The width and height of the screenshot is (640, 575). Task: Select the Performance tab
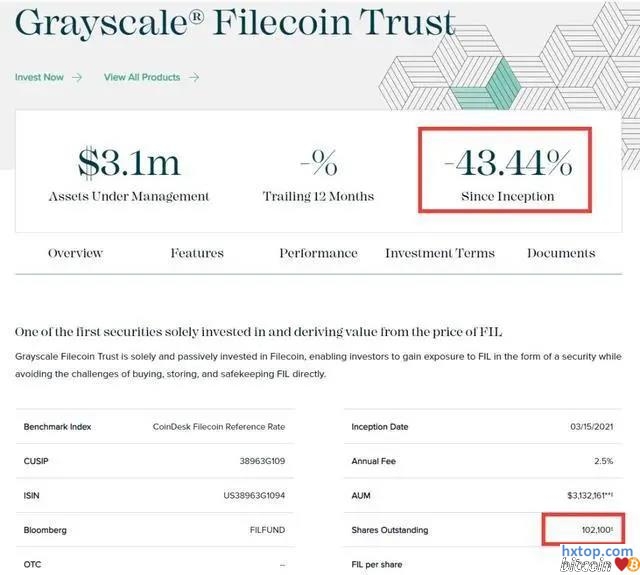(x=318, y=253)
